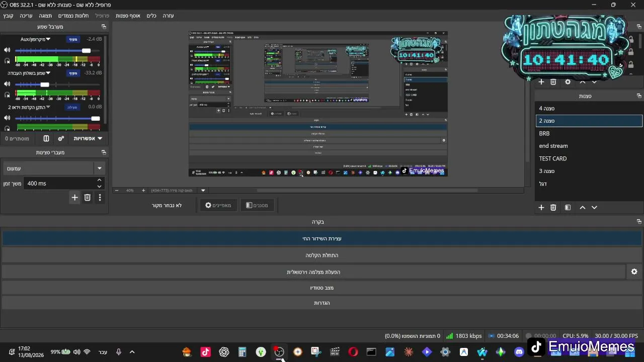
Task: Open the audio mixer אפשרויות dropdown
Action: [x=88, y=138]
